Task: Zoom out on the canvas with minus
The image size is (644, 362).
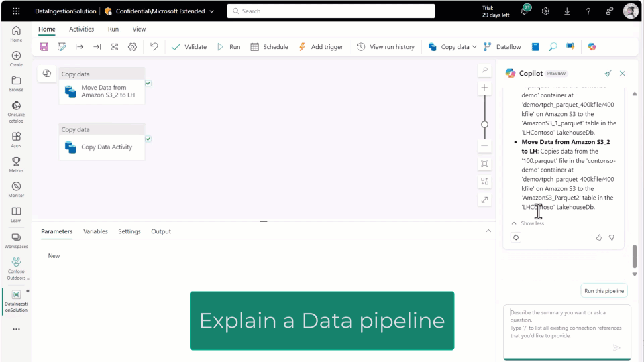Action: (x=484, y=145)
